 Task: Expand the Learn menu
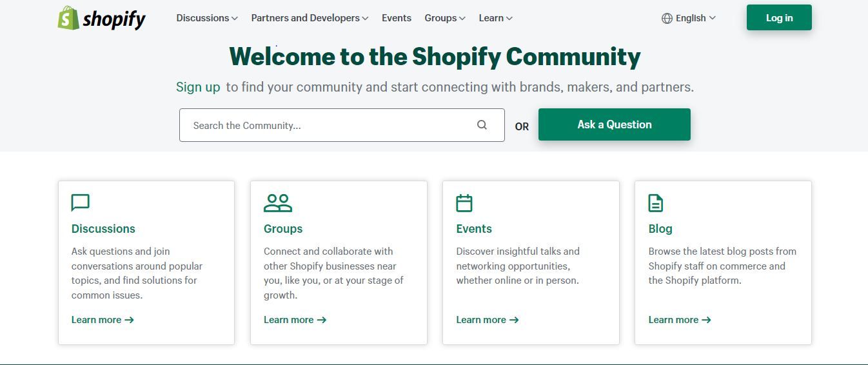495,18
